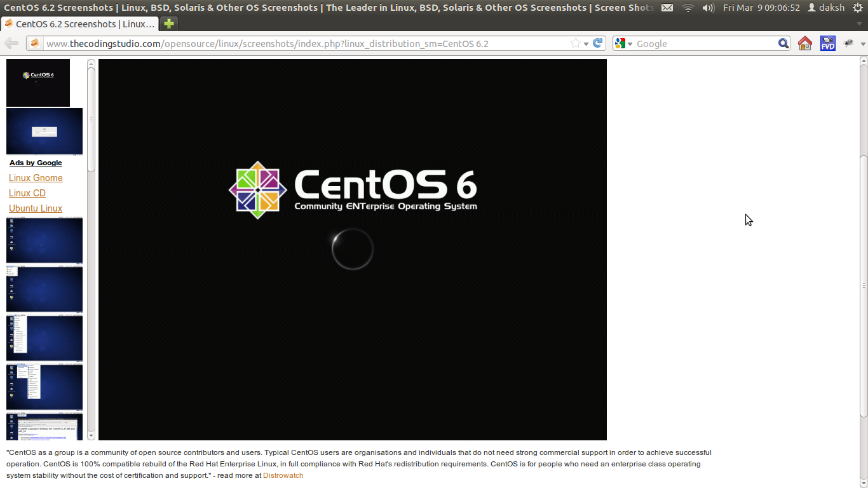Open the Distrowatch link

coord(283,475)
